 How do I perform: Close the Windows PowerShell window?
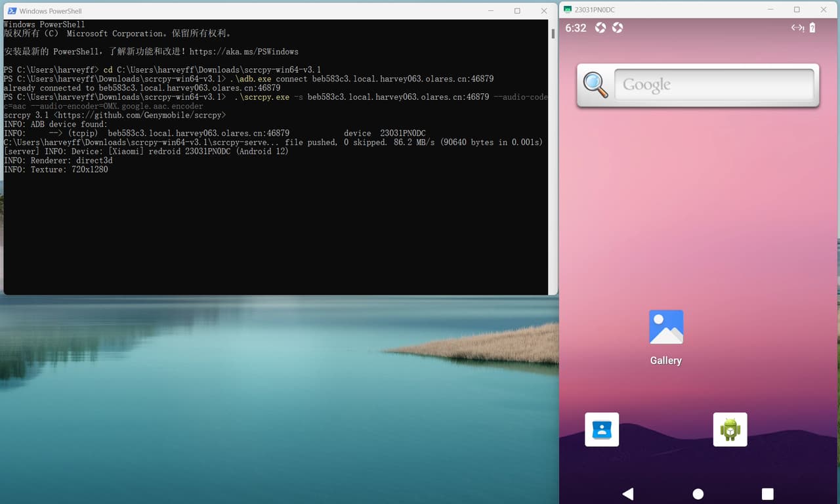coord(544,11)
